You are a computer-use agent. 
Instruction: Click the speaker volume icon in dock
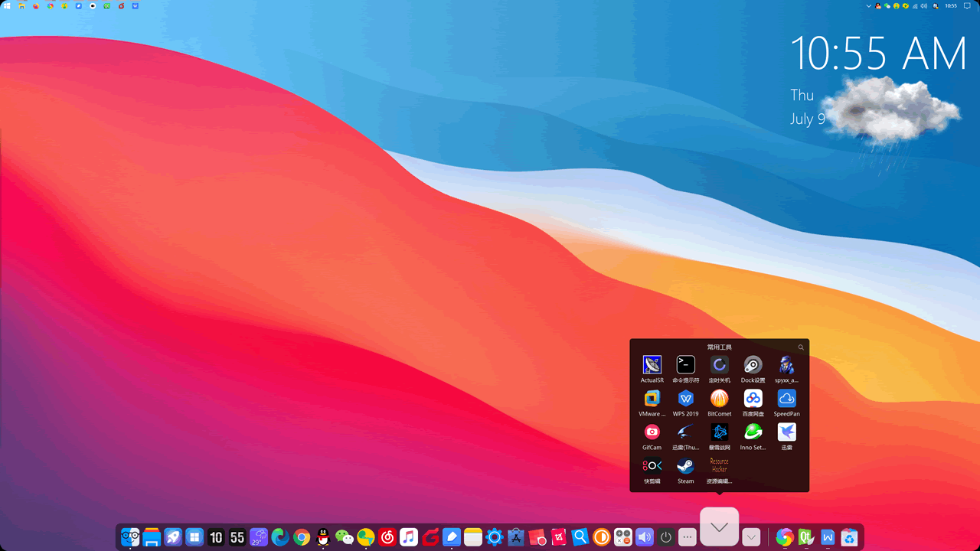pos(644,537)
